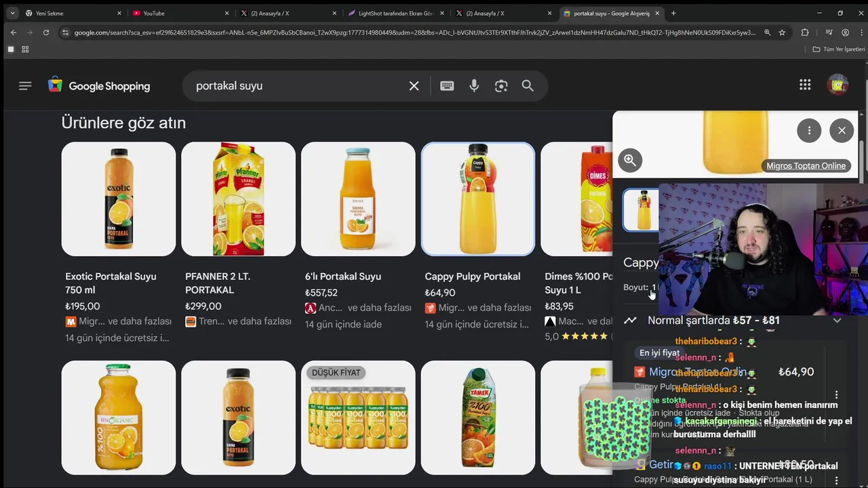Screen dimensions: 868x488
Task: Open the media control icon in the toolbar
Action: click(829, 33)
